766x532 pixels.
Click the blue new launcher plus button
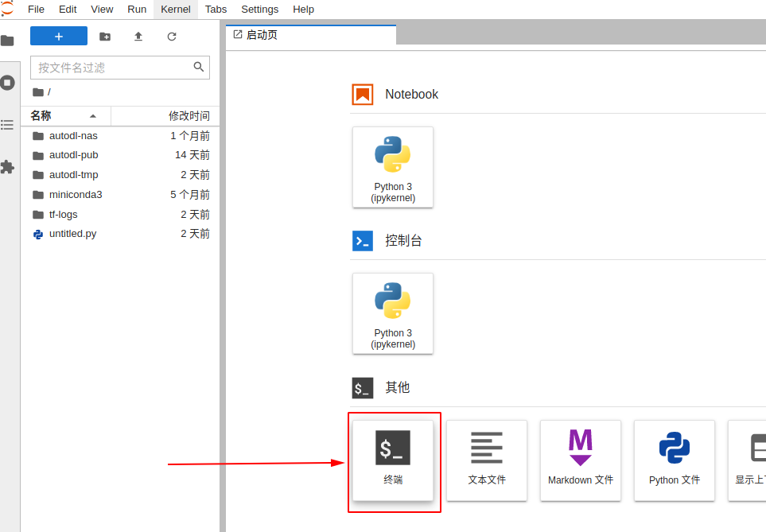(x=59, y=36)
